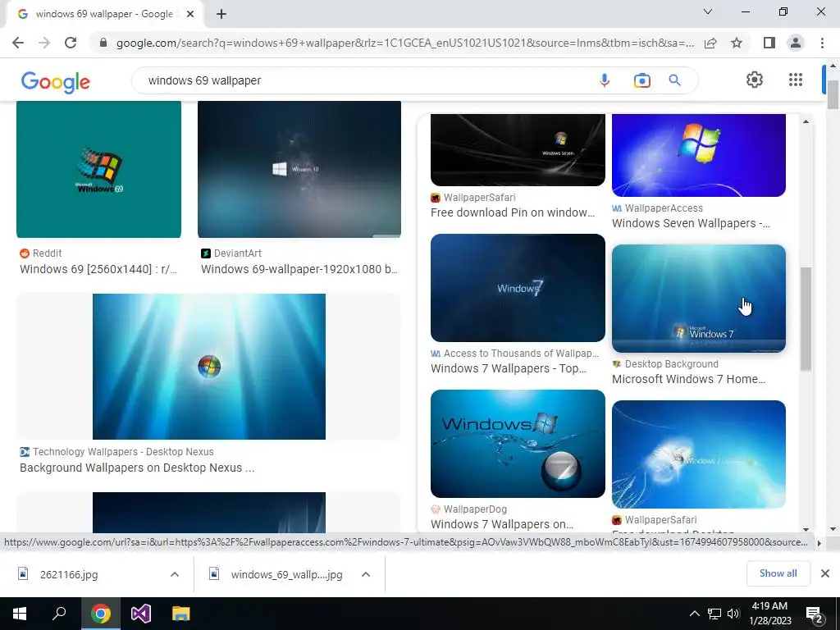Click the Google logo
The width and height of the screenshot is (840, 630).
pos(56,81)
